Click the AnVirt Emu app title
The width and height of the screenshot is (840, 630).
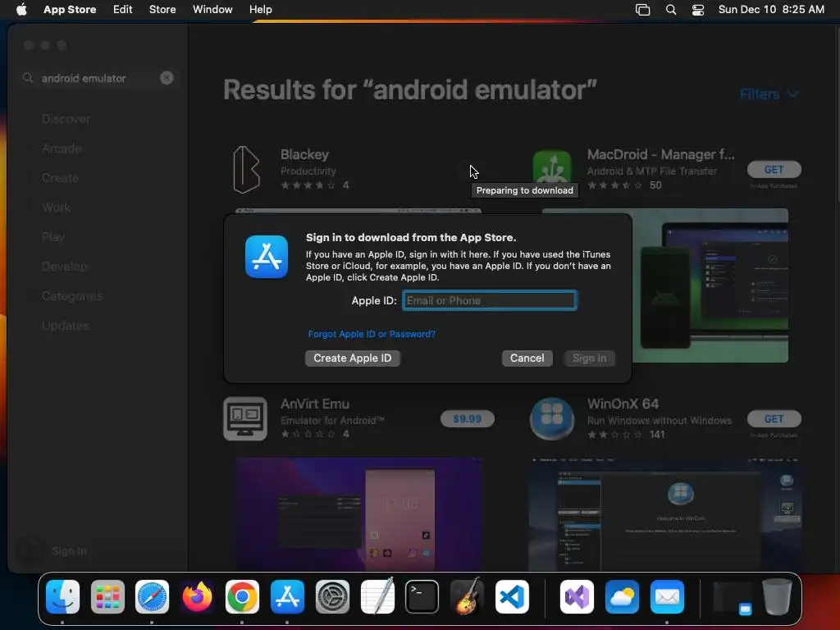314,404
